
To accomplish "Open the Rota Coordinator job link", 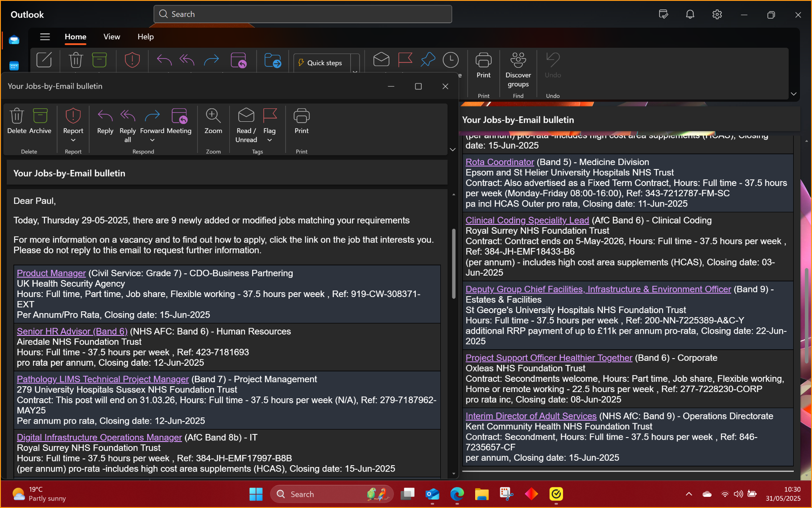I will (500, 162).
